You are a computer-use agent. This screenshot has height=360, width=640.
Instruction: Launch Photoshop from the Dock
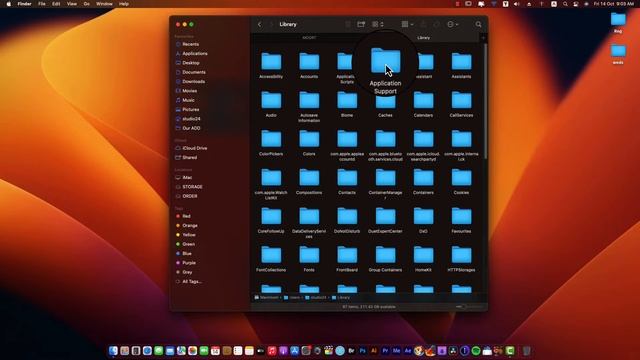pos(362,351)
